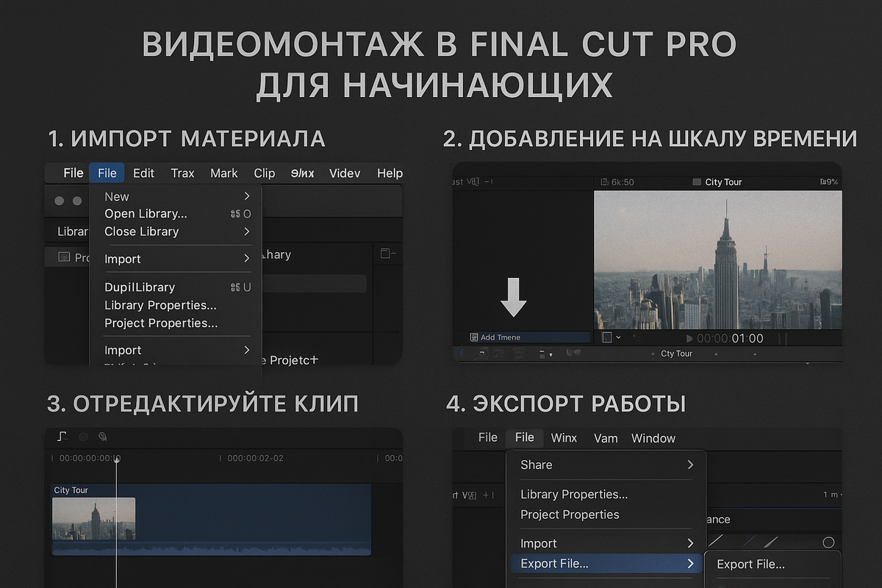Expand Close Library submenu arrow
The image size is (882, 588).
(247, 232)
